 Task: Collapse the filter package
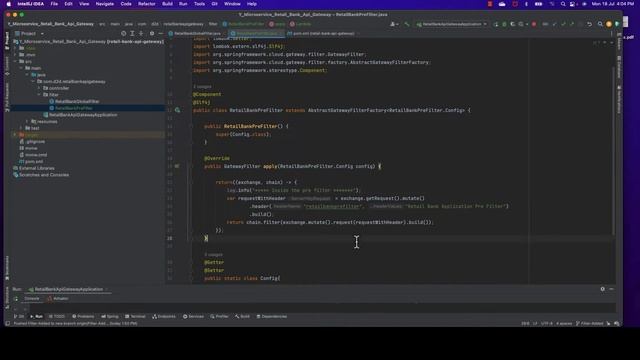coord(39,95)
